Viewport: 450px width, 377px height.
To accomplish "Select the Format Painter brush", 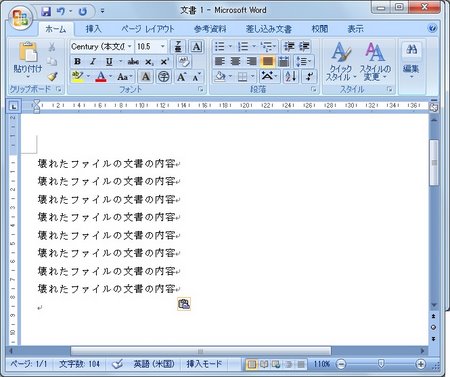I will (x=52, y=77).
